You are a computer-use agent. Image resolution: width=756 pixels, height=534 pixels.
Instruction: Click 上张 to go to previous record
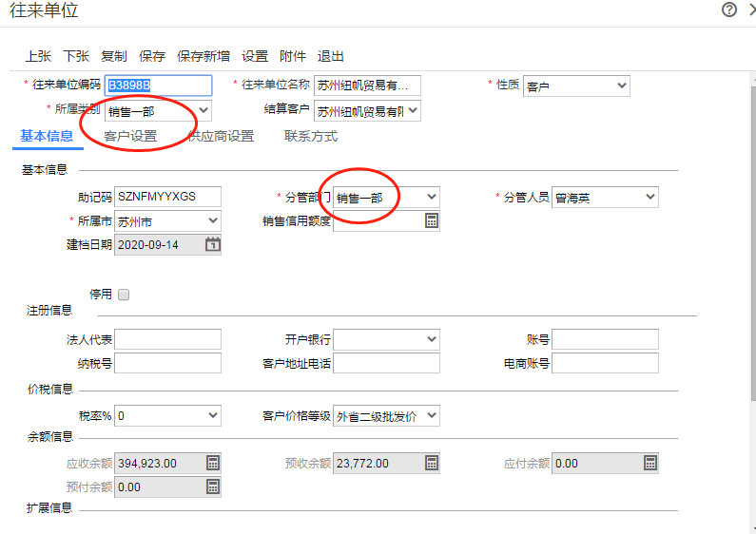click(x=38, y=56)
